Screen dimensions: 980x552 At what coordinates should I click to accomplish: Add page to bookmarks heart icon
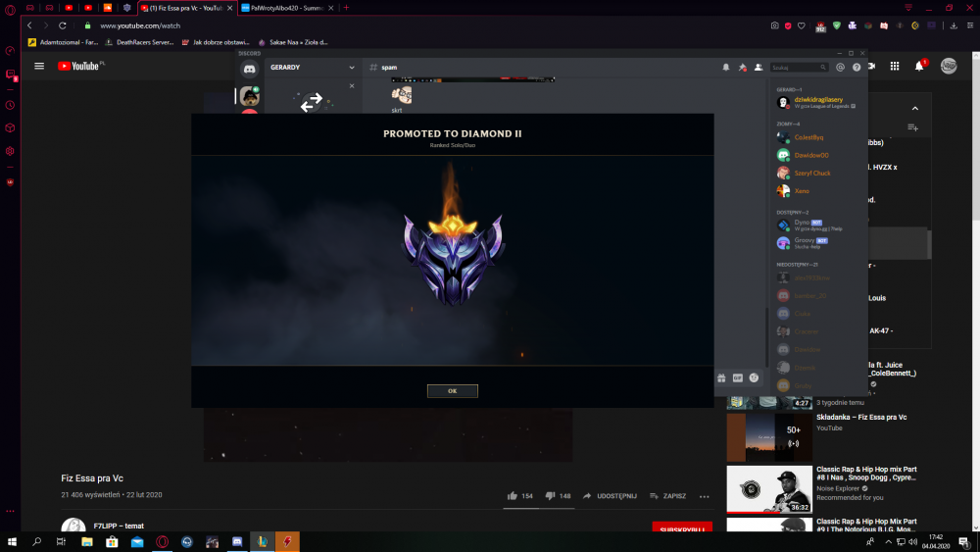pyautogui.click(x=802, y=25)
